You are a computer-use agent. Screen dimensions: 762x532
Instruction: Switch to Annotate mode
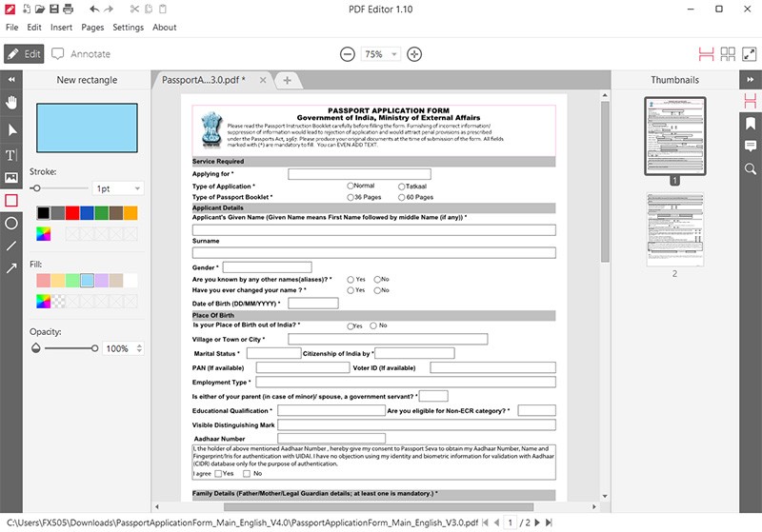click(81, 54)
